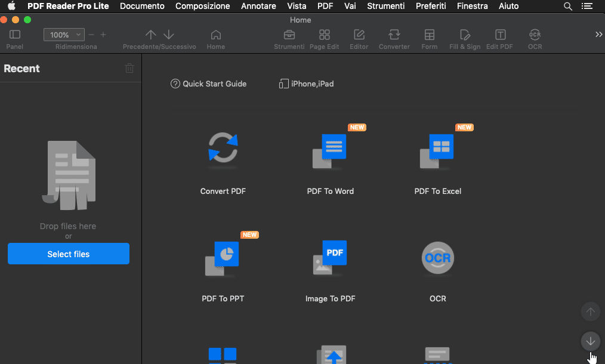
Task: Click the zoom in plus button
Action: tap(103, 35)
